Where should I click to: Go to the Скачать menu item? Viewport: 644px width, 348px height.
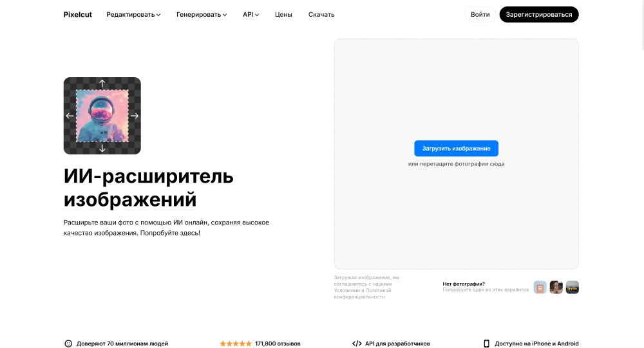click(x=321, y=15)
